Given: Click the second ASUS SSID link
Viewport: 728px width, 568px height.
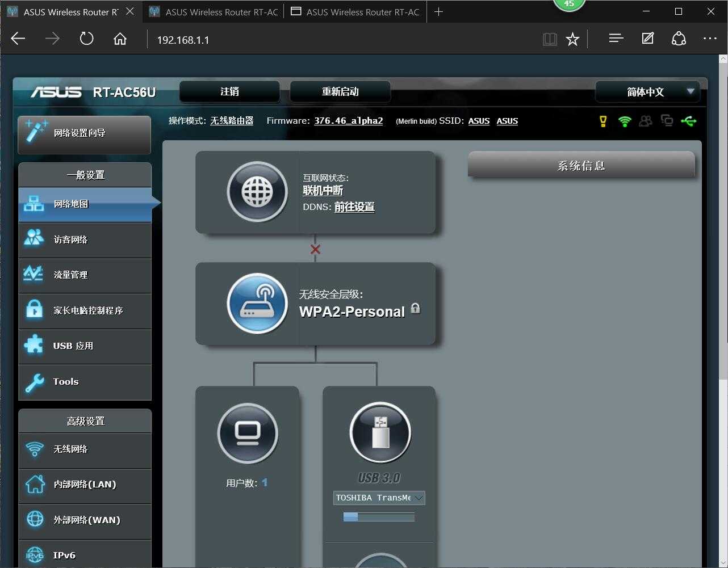Looking at the screenshot, I should [x=507, y=121].
